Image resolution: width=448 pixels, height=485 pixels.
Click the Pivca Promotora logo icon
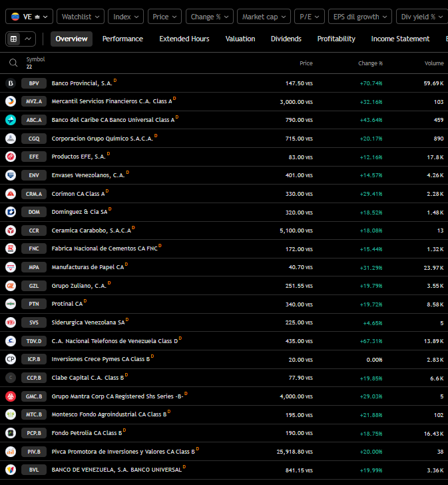(11, 452)
